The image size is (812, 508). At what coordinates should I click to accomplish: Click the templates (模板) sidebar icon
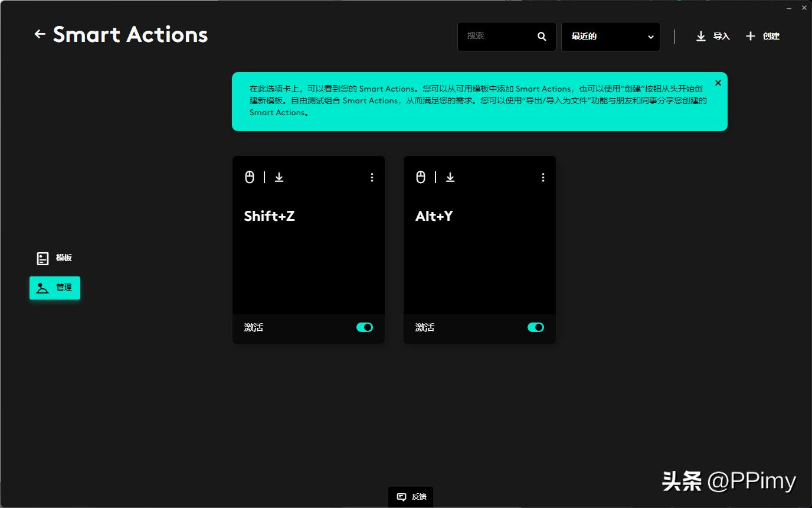click(42, 258)
